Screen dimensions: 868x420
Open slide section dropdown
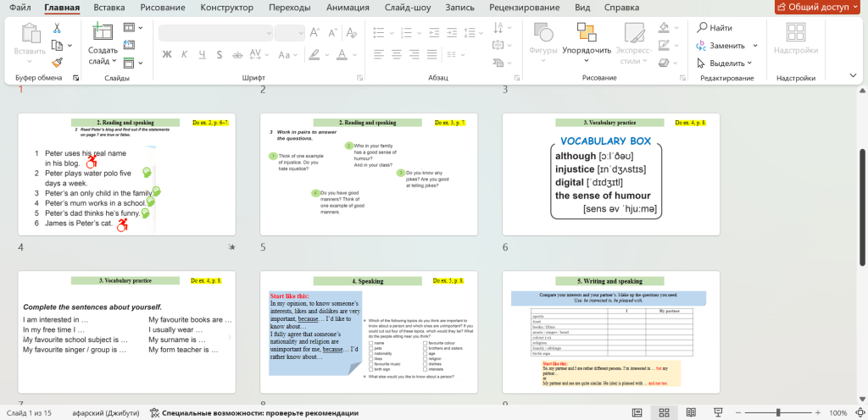[x=132, y=63]
